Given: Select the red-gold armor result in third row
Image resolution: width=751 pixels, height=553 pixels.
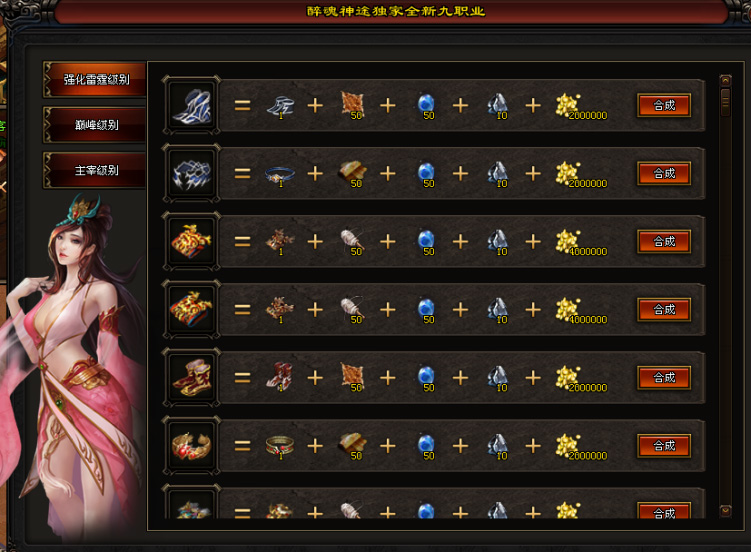Looking at the screenshot, I should pos(191,241).
